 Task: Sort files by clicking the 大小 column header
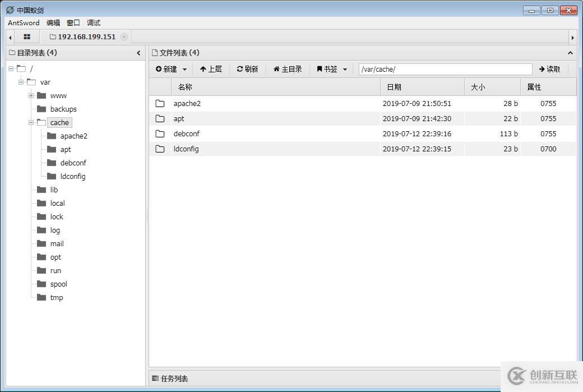(478, 86)
